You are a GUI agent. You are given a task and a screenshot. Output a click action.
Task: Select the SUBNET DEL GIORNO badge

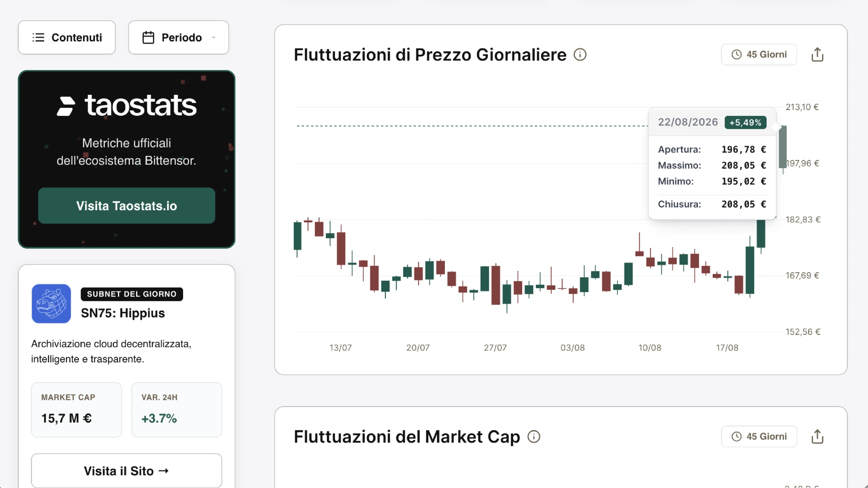(132, 294)
